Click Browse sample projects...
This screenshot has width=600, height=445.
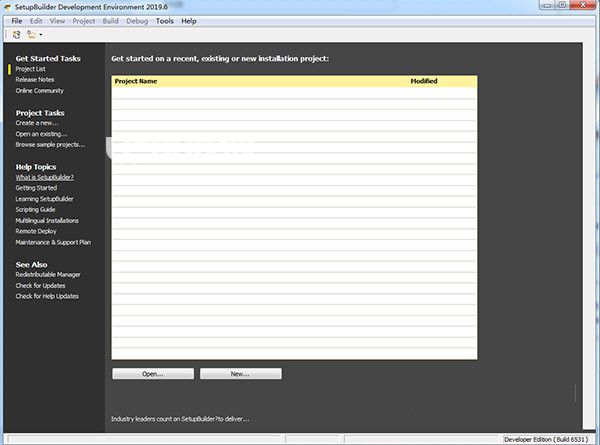click(50, 145)
